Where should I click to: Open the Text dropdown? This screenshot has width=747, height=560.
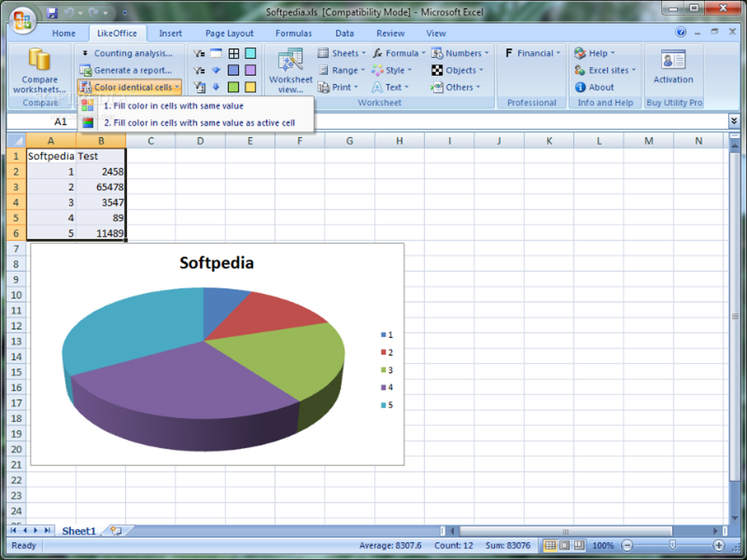pyautogui.click(x=391, y=87)
